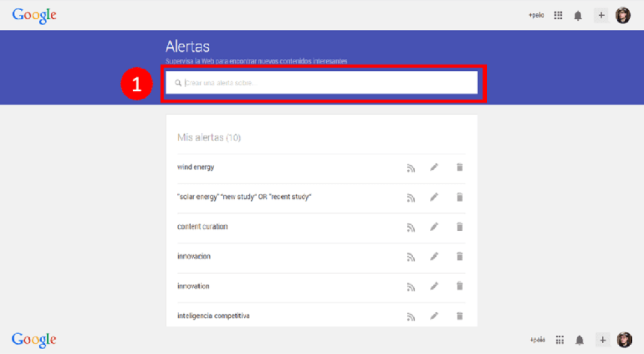644x354 pixels.
Task: Open notifications with the bell icon
Action: (578, 15)
